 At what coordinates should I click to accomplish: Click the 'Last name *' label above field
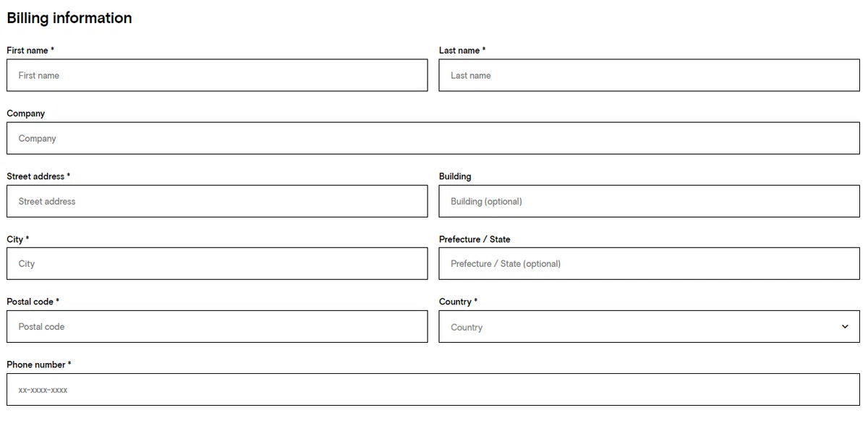coord(462,51)
